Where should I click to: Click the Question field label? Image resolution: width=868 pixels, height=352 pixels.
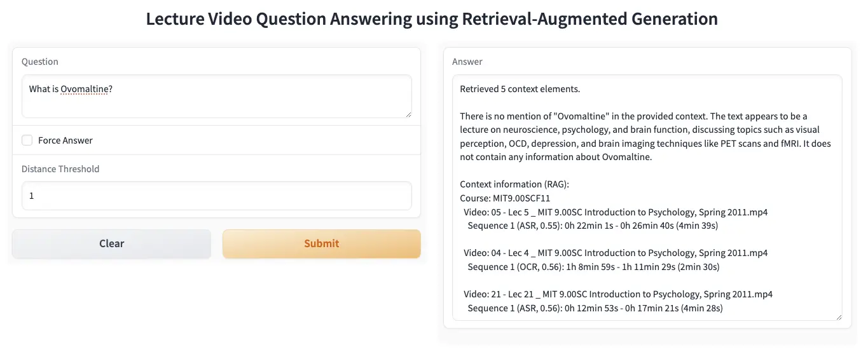[39, 62]
